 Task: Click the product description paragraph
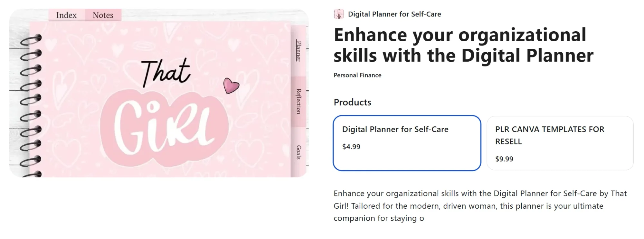point(480,206)
